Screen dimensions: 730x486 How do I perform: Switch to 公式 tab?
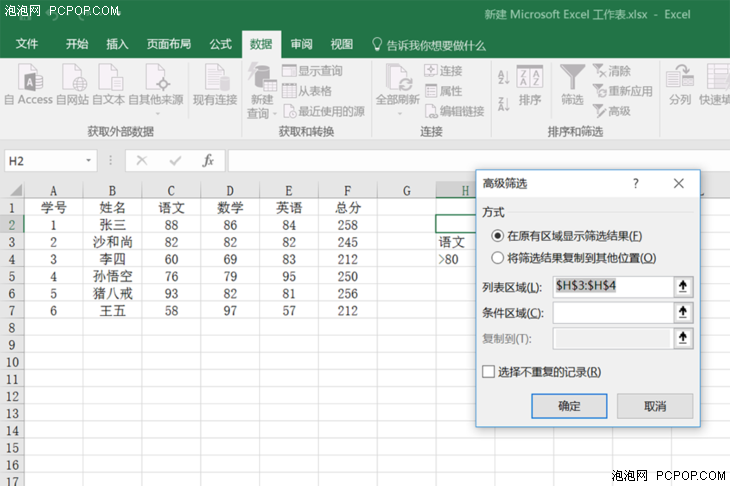pos(220,44)
